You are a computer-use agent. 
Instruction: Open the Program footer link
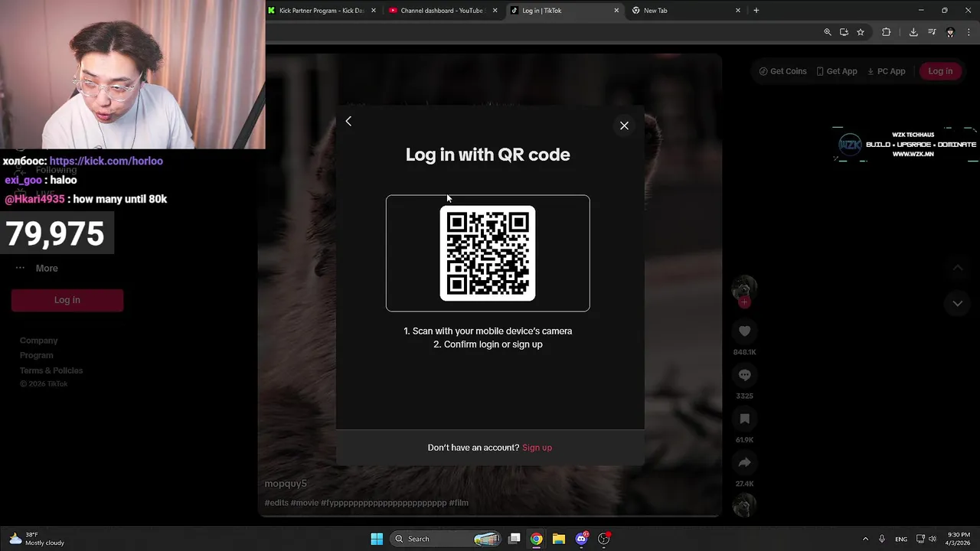click(x=37, y=355)
